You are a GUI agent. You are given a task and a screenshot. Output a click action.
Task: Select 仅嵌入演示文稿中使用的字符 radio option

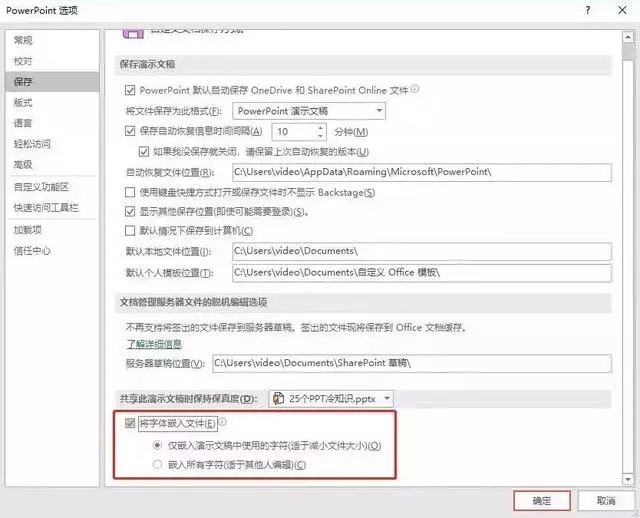click(157, 445)
